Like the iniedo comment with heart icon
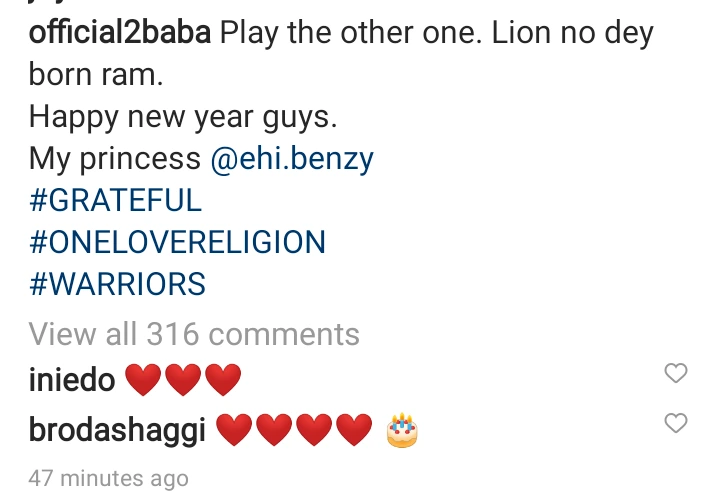The image size is (720, 497). (x=676, y=373)
